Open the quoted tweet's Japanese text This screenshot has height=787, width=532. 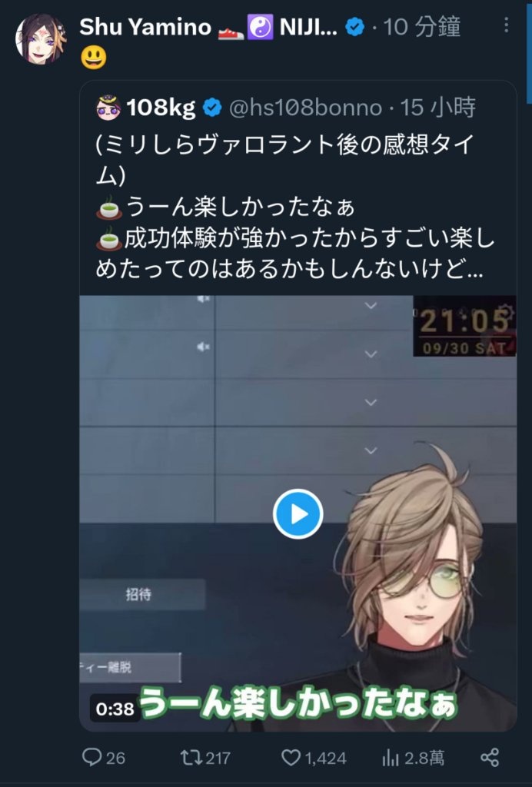(295, 207)
